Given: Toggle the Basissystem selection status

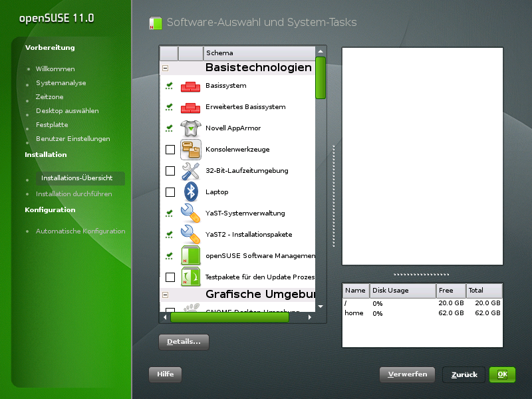Looking at the screenshot, I should point(170,86).
